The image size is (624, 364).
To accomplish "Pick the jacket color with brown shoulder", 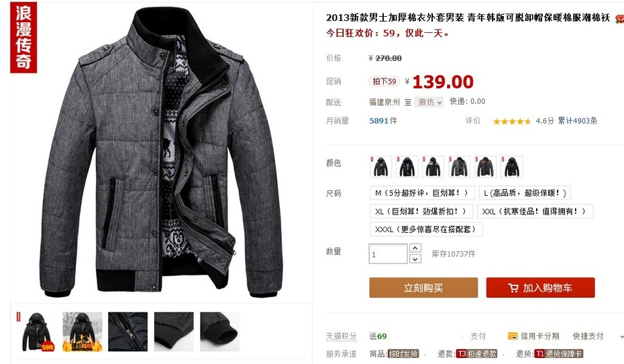I will (485, 166).
